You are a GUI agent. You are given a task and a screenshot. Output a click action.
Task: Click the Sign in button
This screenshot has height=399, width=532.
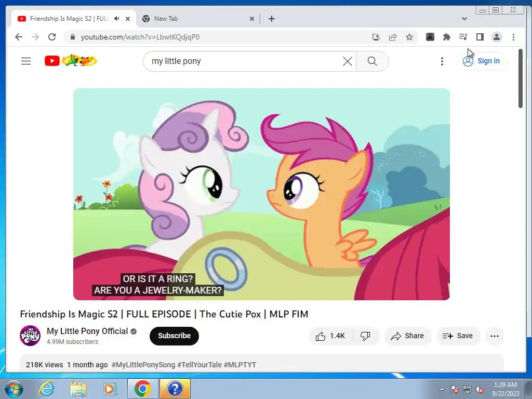(x=482, y=61)
